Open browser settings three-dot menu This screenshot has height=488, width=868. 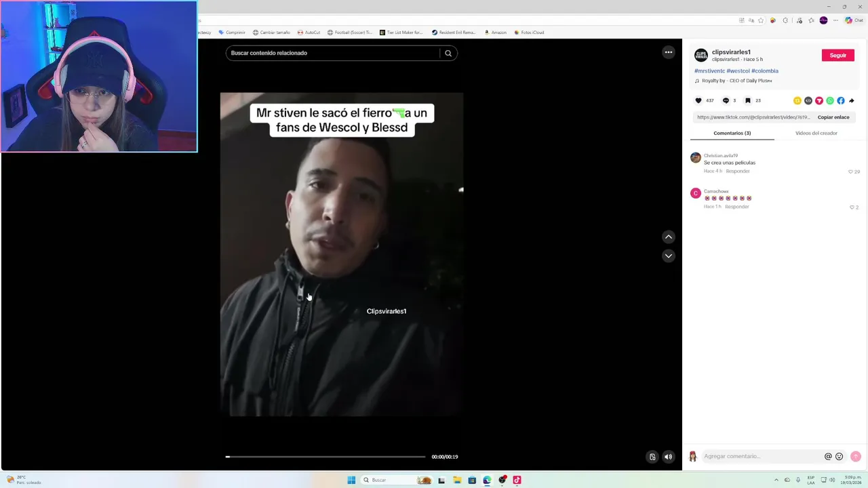835,20
